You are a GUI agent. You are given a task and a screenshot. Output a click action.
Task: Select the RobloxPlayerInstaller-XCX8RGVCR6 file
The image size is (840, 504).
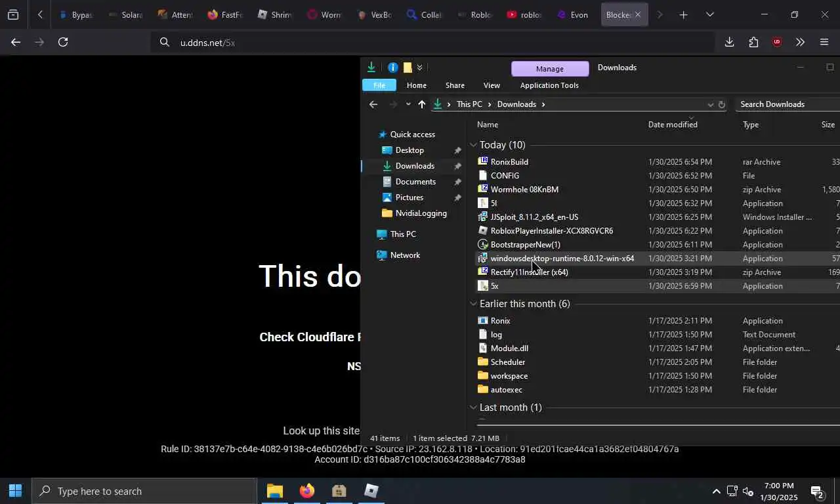pyautogui.click(x=551, y=231)
